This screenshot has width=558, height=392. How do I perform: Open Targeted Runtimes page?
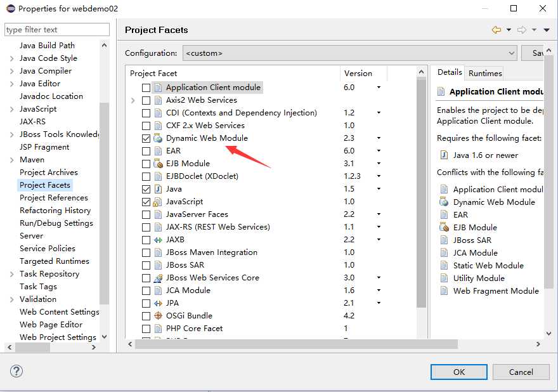pyautogui.click(x=54, y=261)
